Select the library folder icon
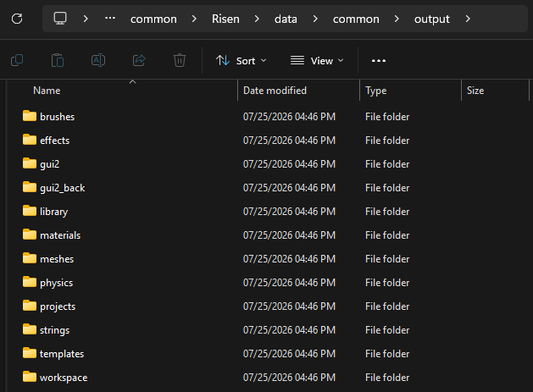The image size is (533, 392). (30, 211)
